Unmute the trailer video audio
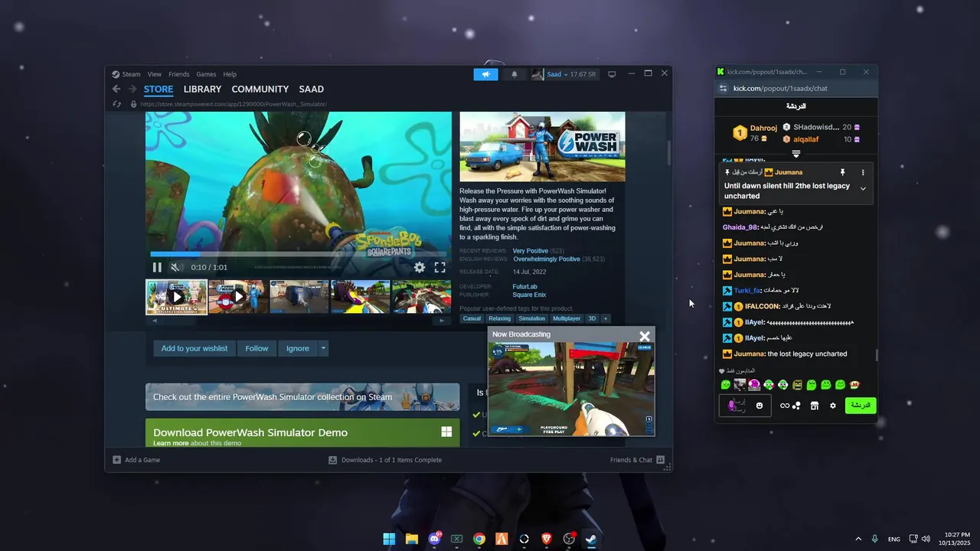The width and height of the screenshot is (980, 551). (x=175, y=267)
